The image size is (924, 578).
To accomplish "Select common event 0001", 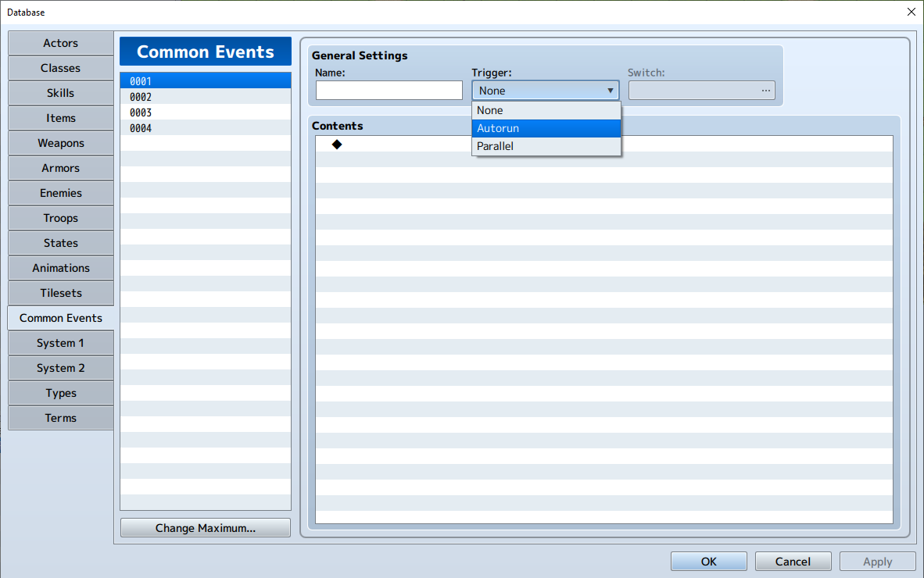I will [x=205, y=80].
